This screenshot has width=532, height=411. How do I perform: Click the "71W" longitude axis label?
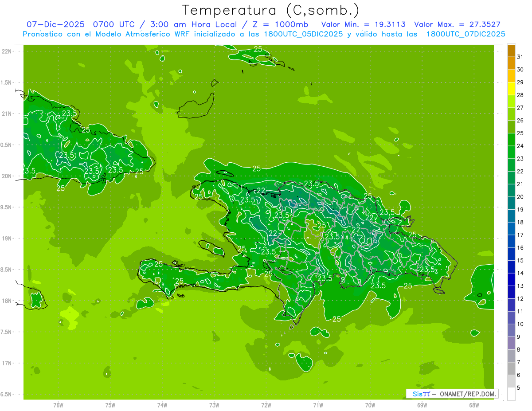click(318, 405)
